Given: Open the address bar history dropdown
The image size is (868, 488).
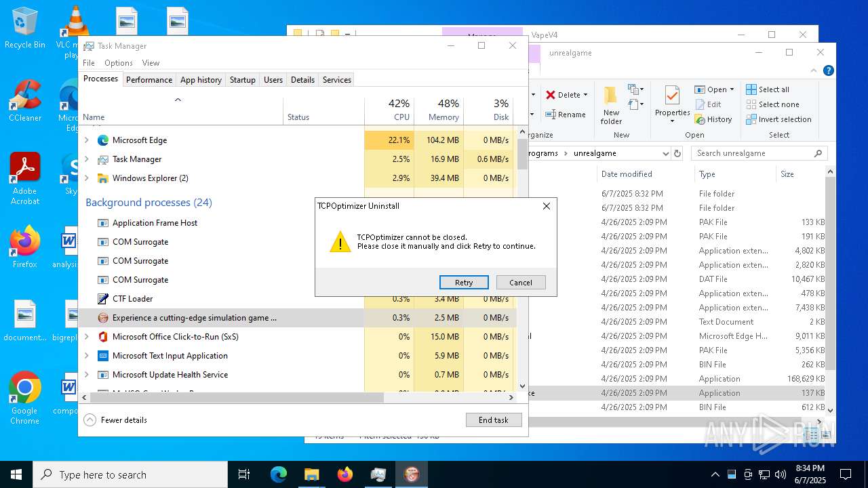Looking at the screenshot, I should (x=665, y=153).
